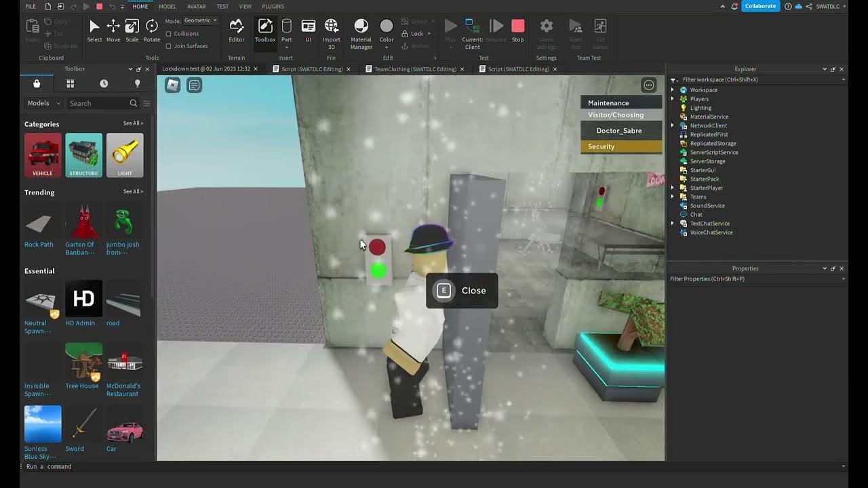
Task: Select the STRUCTURE category thumbnail
Action: click(83, 155)
